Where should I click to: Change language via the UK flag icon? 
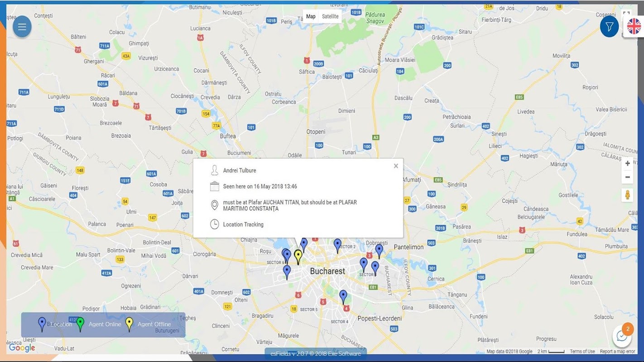pyautogui.click(x=634, y=27)
